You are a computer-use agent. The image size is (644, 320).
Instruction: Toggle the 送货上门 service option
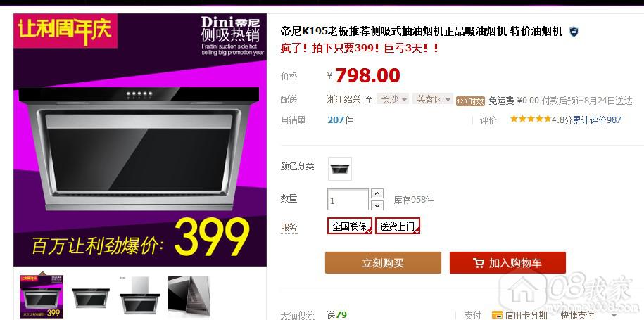click(x=398, y=226)
